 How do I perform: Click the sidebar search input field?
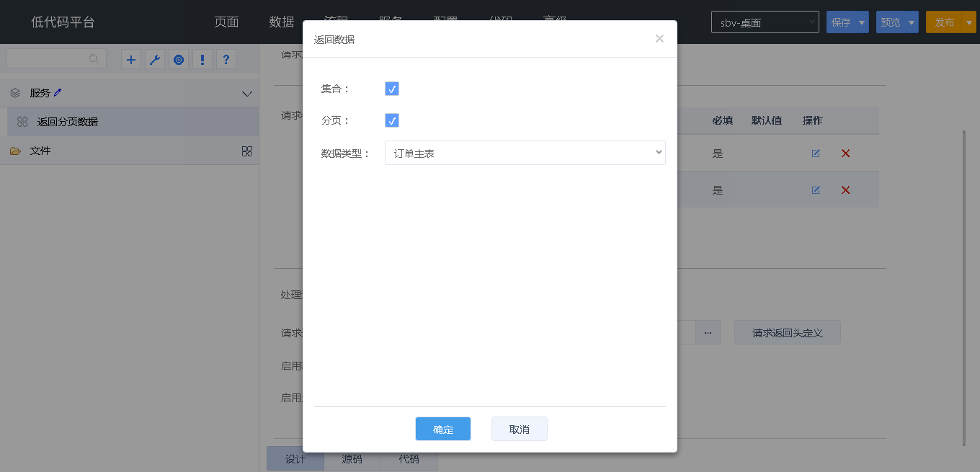[49, 59]
